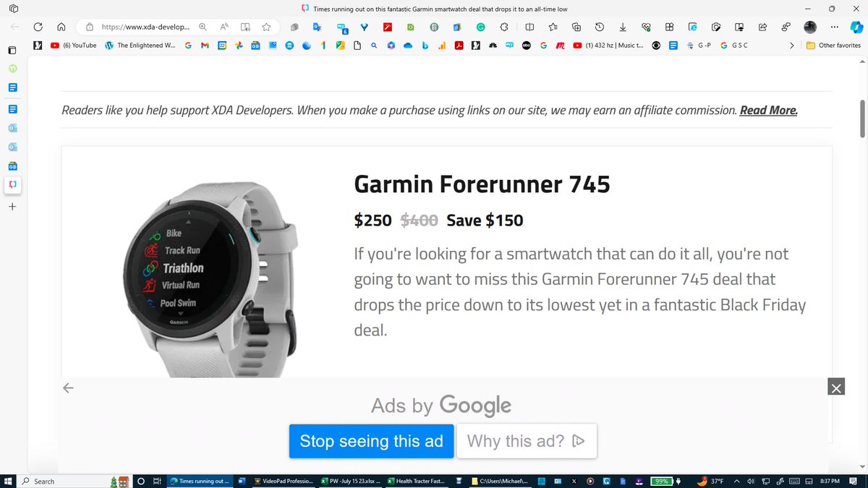Open the Favorites hub icon
The width and height of the screenshot is (868, 488).
tap(553, 27)
